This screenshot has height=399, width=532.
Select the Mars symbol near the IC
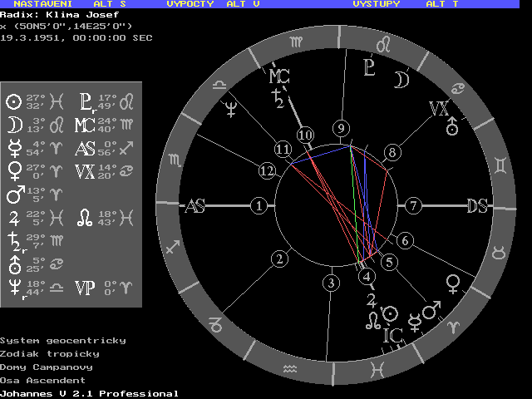pos(431,312)
